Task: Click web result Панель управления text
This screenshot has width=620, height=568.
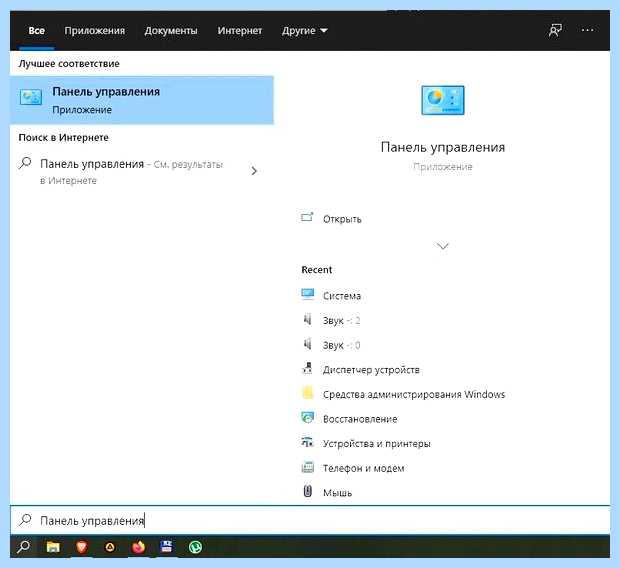Action: click(92, 164)
